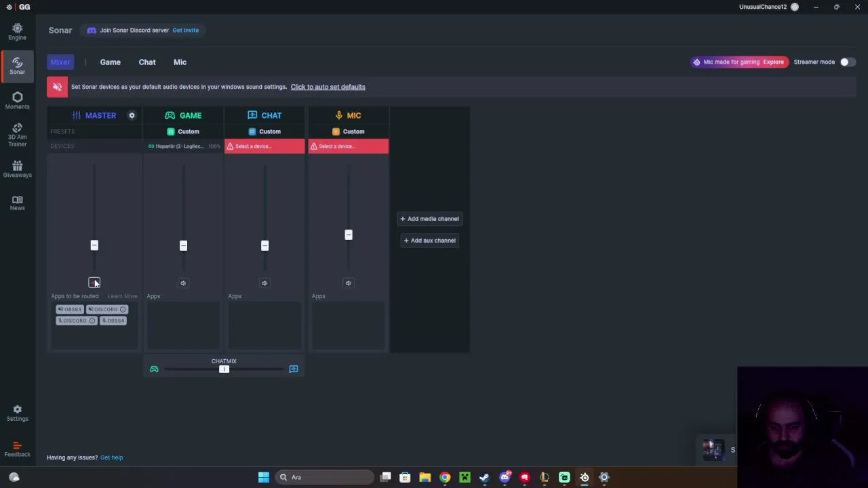Open Minecraft from the taskbar
This screenshot has width=868, height=488.
coord(465,477)
